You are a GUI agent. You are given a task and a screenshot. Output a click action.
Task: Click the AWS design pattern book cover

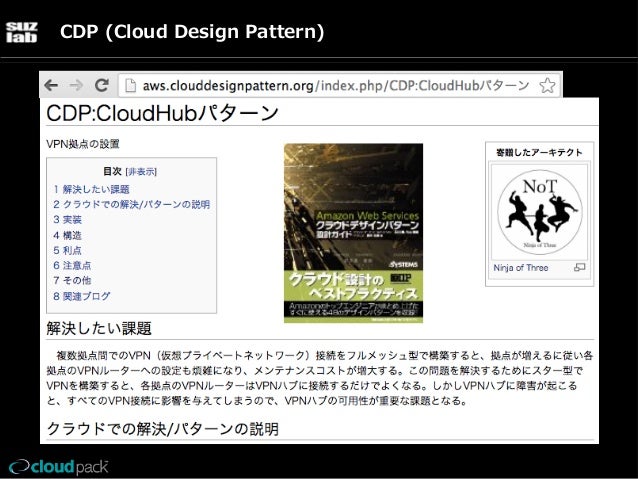point(353,233)
